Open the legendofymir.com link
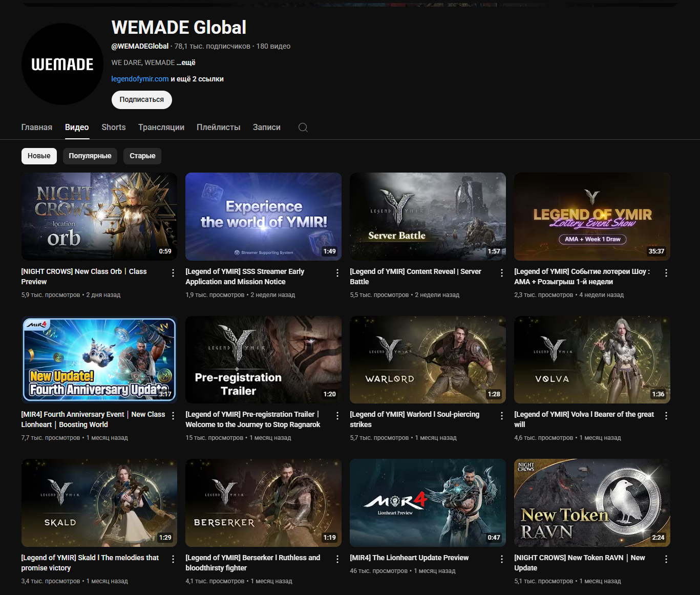Image resolution: width=700 pixels, height=595 pixels. click(140, 79)
